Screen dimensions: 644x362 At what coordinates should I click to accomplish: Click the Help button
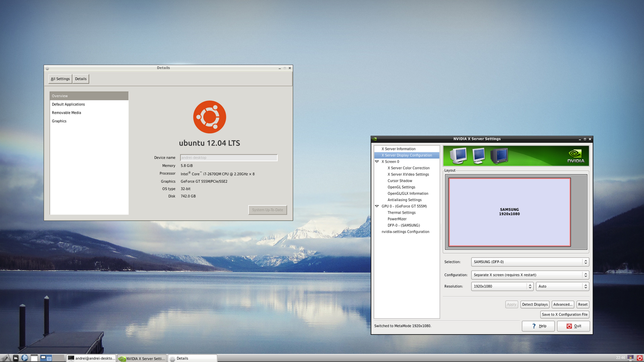point(538,326)
